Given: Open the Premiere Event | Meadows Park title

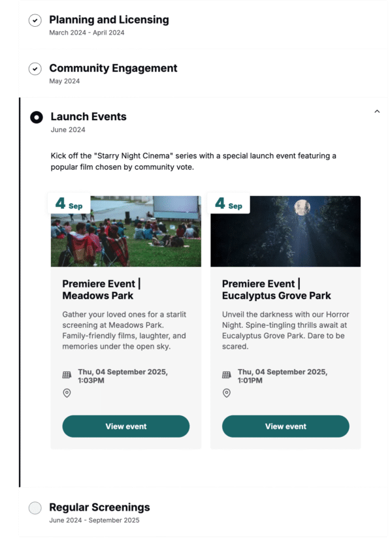Looking at the screenshot, I should point(101,289).
